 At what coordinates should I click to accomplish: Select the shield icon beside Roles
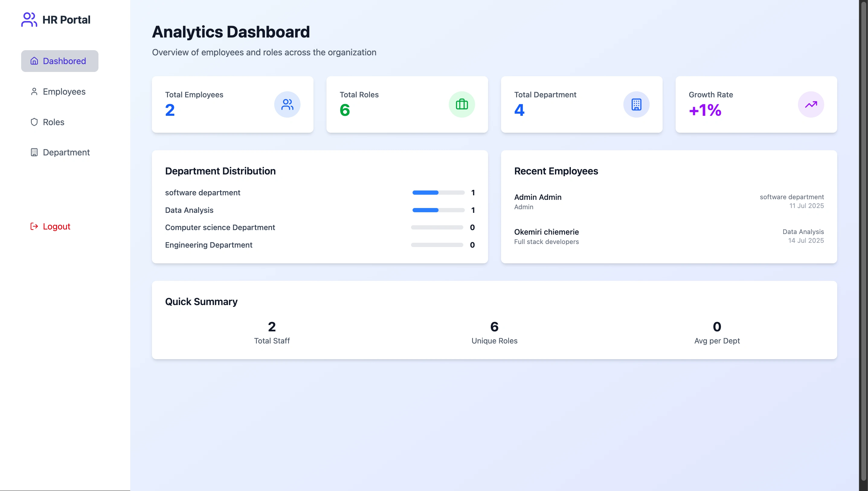pos(34,122)
